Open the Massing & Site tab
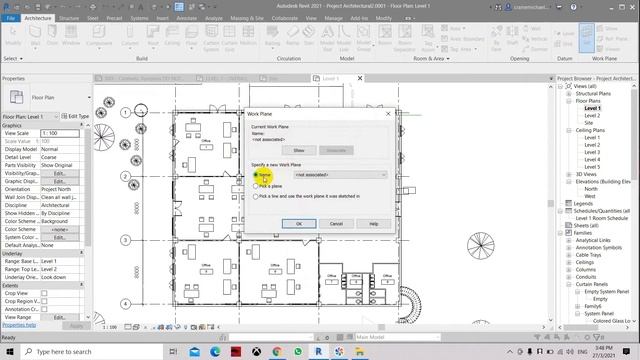Viewport: 640px width, 360px height. pyautogui.click(x=247, y=18)
